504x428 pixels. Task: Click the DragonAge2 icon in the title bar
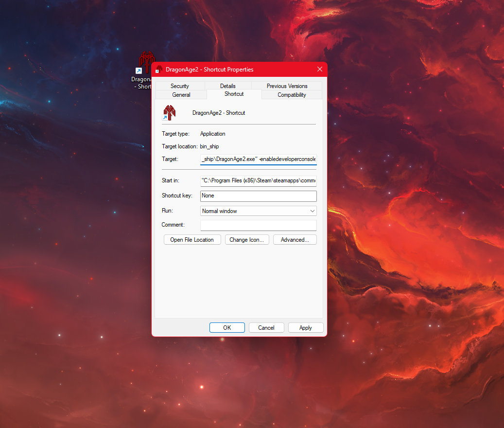[x=159, y=70]
